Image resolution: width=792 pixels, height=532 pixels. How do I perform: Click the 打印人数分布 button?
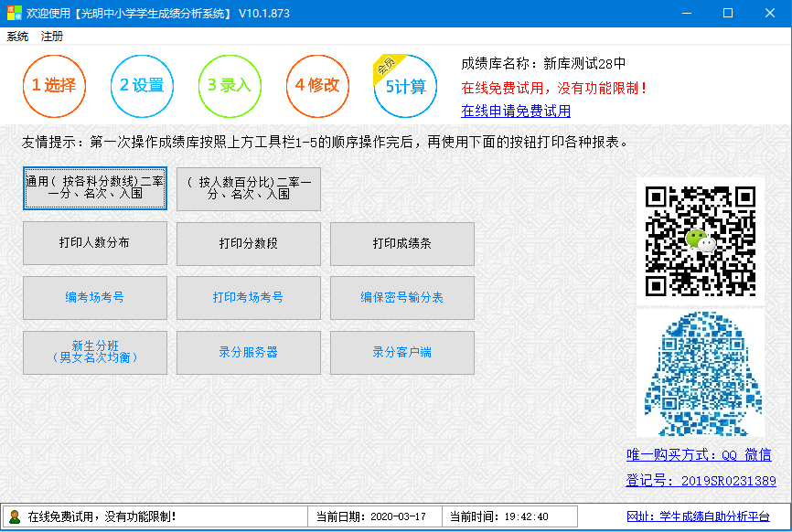95,243
